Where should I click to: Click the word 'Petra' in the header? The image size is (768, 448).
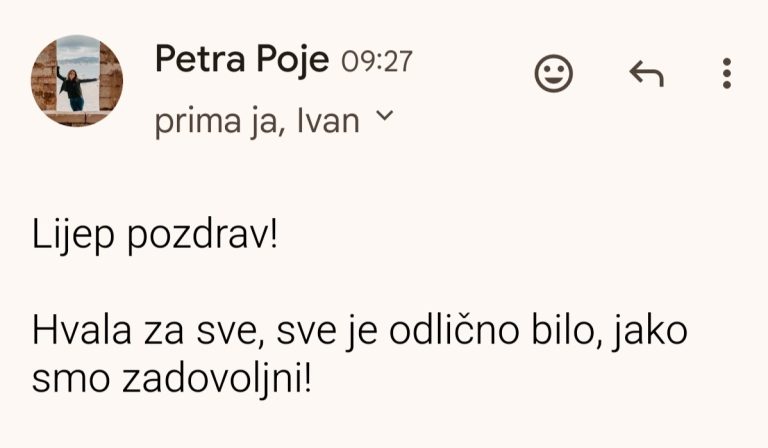200,60
